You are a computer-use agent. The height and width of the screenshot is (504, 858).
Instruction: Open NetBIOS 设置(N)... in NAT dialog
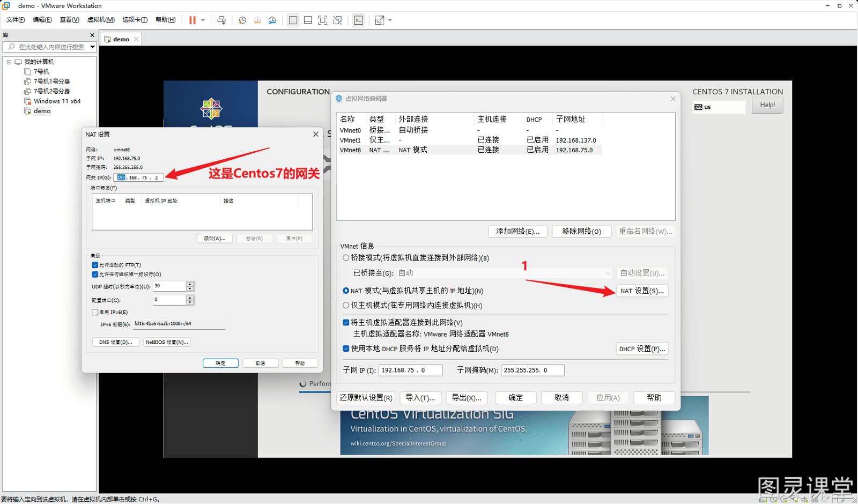[x=167, y=342]
